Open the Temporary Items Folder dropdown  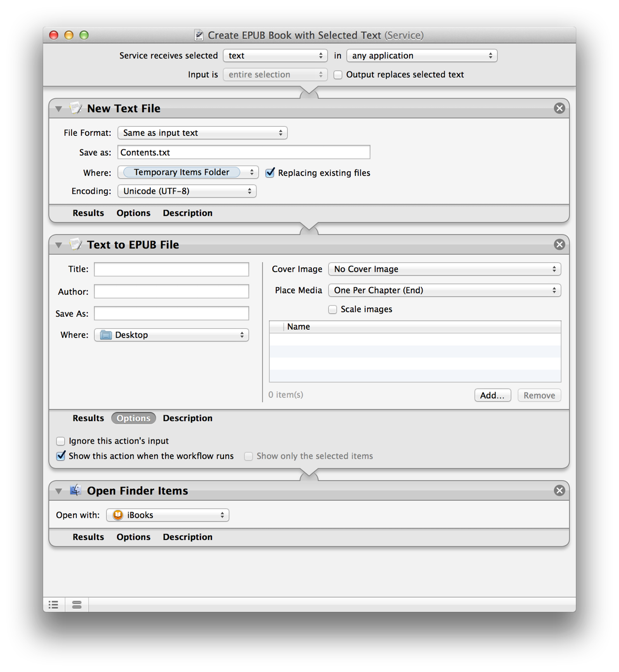click(188, 172)
